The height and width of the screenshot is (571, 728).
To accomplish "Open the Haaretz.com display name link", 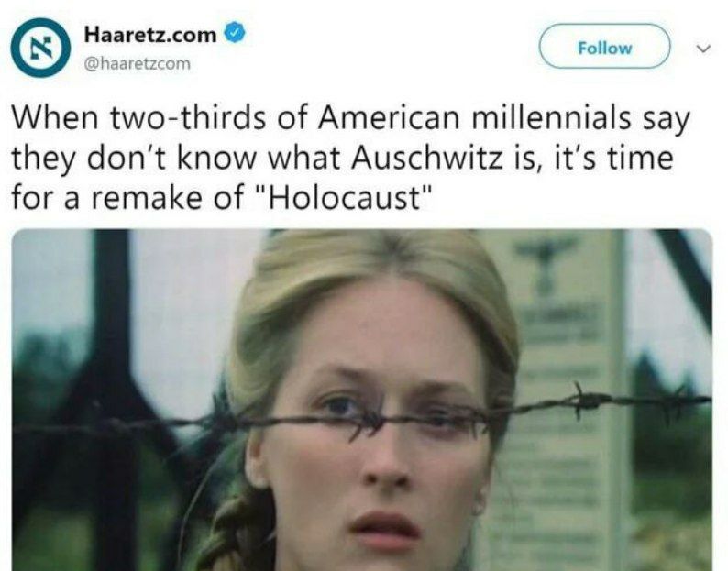I will point(150,34).
